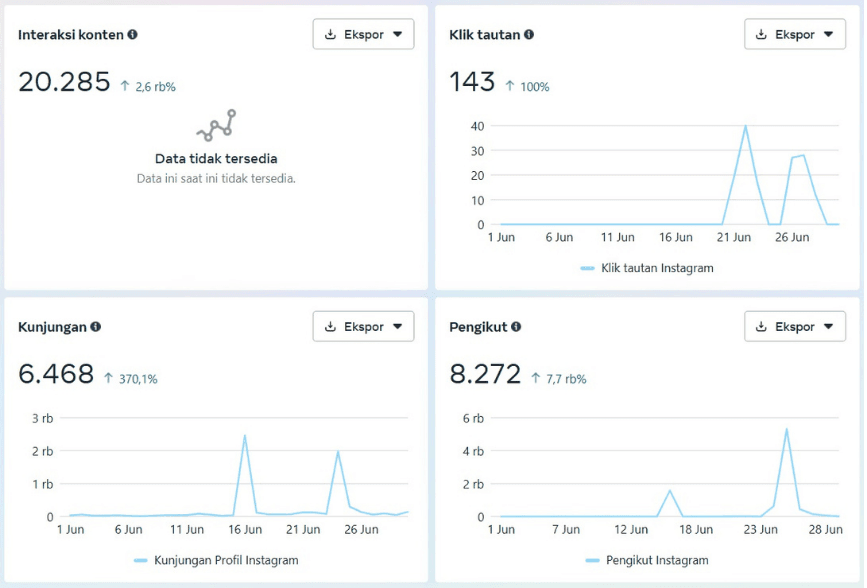The height and width of the screenshot is (588, 867).
Task: Toggle Klik tautan Instagram legend series
Action: click(x=647, y=268)
